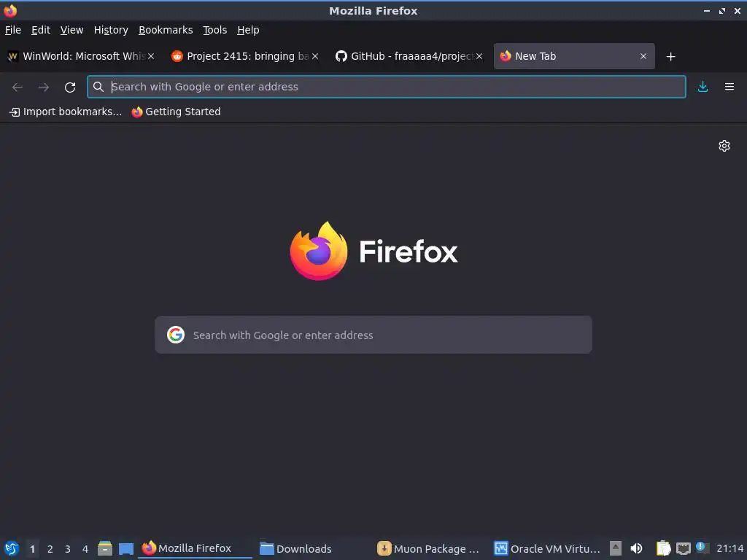
Task: Go back one page
Action: tap(18, 87)
